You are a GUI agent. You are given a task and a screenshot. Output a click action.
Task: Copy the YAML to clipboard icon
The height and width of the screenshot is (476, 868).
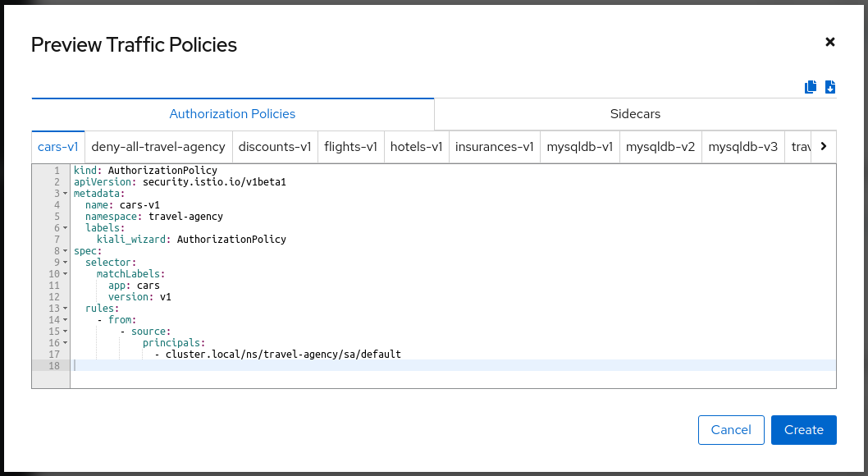pyautogui.click(x=811, y=87)
